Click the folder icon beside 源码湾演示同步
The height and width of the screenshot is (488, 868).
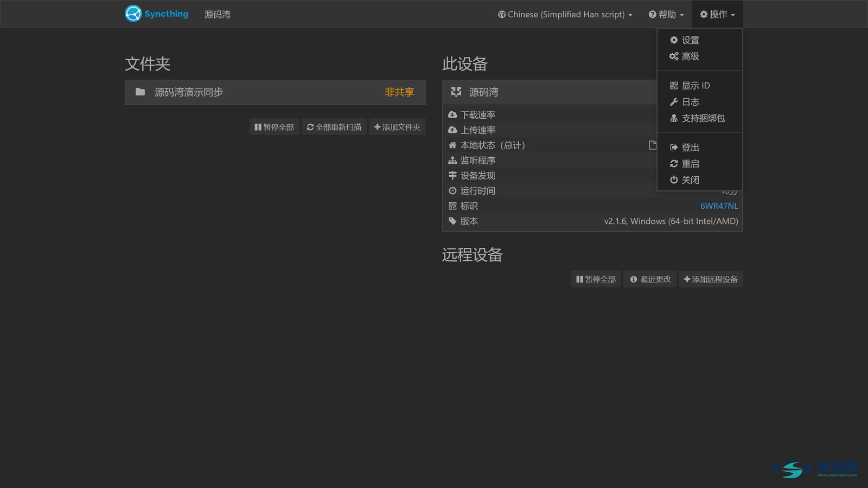click(140, 92)
